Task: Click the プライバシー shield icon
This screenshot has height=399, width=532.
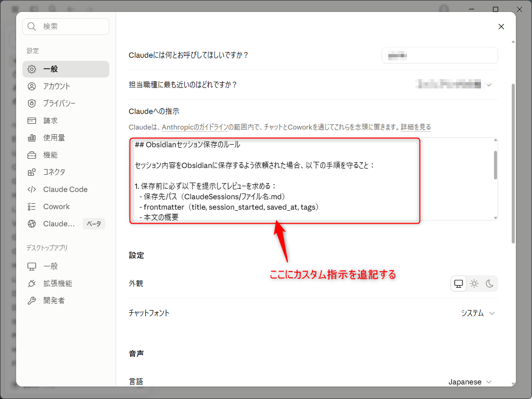Action: (x=32, y=104)
